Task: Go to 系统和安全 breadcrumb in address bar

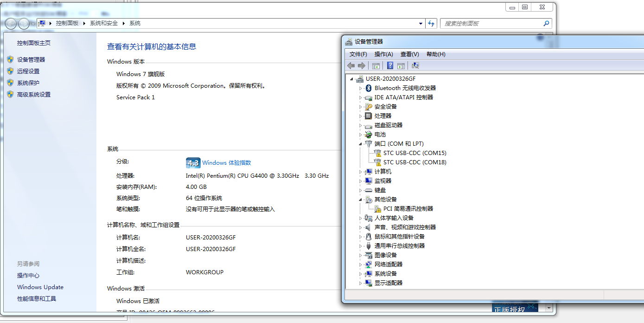Action: pos(104,23)
